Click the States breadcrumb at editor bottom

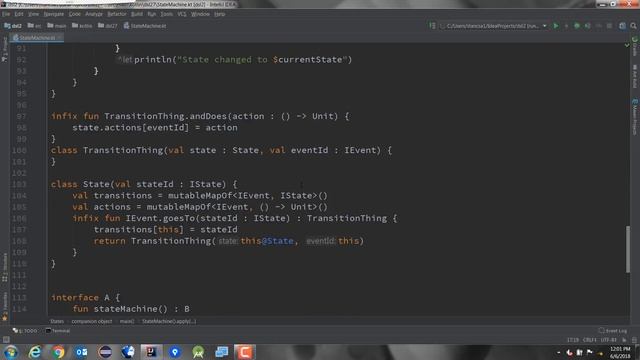57,321
